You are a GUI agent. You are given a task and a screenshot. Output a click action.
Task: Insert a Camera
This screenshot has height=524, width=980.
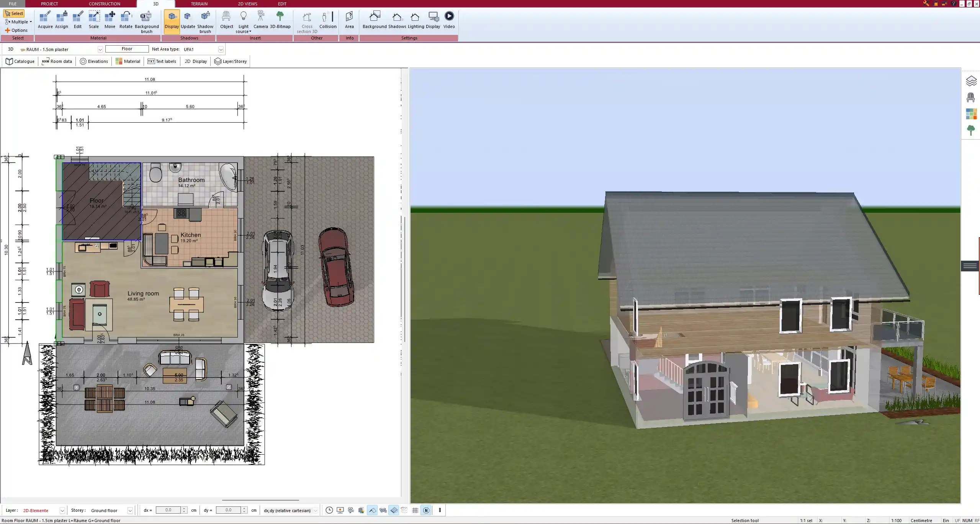261,20
